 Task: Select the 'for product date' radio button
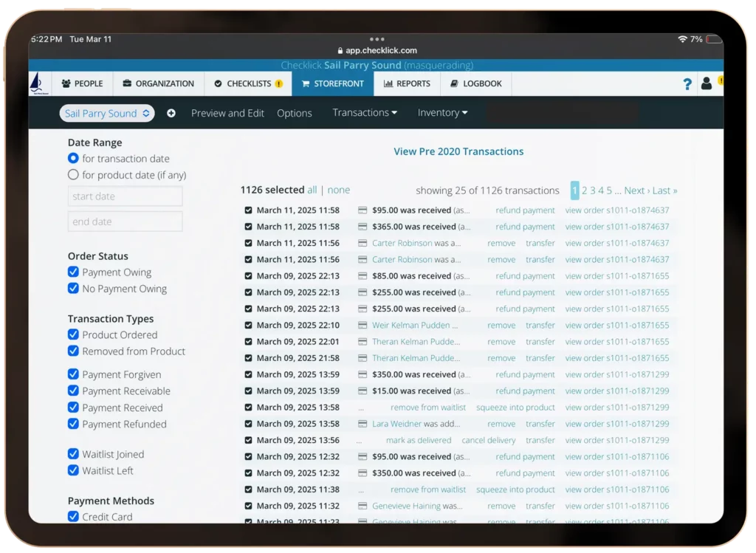coord(73,175)
